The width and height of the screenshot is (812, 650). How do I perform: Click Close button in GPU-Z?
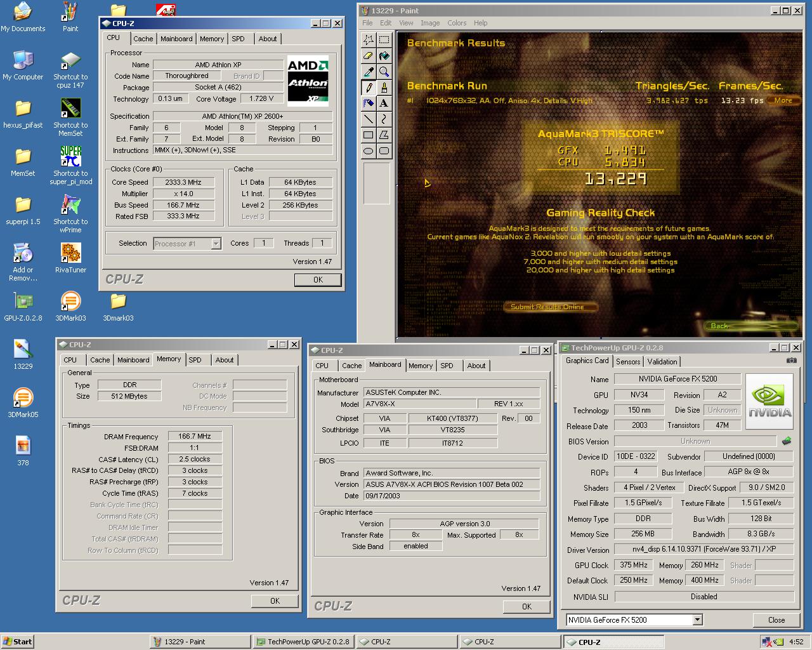tap(776, 620)
